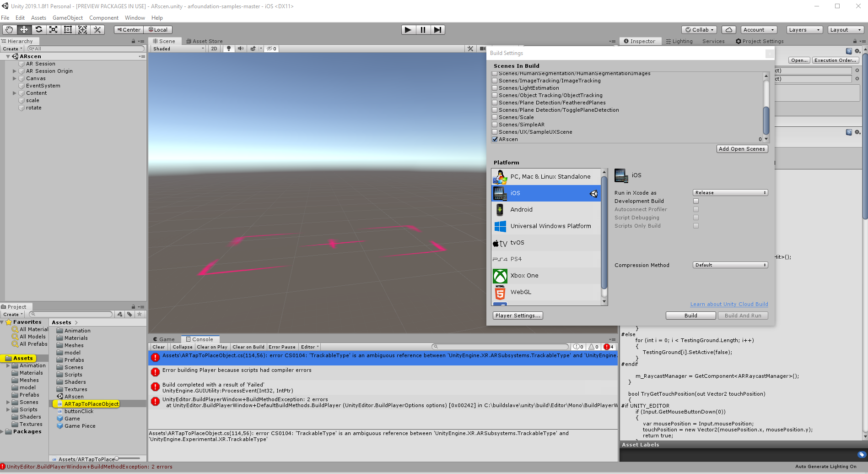Screen dimensions: 868x474
Task: Toggle 2D mode in the Scene view
Action: coord(214,49)
